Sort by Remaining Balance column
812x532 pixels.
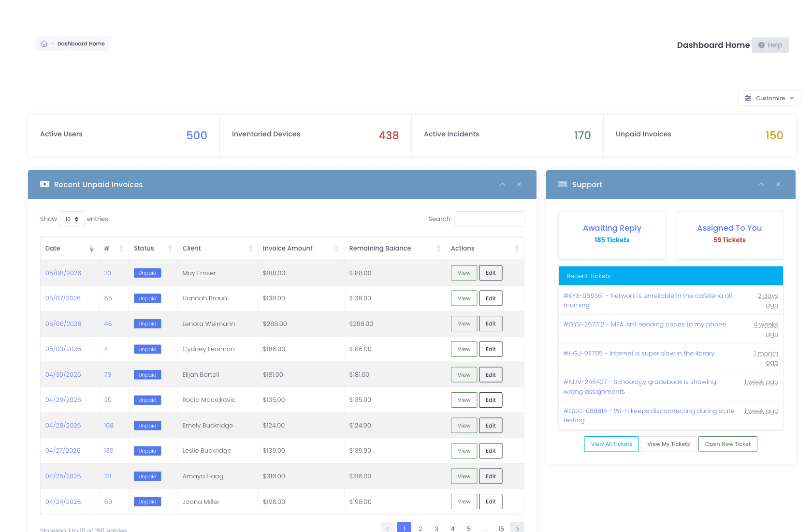(395, 249)
